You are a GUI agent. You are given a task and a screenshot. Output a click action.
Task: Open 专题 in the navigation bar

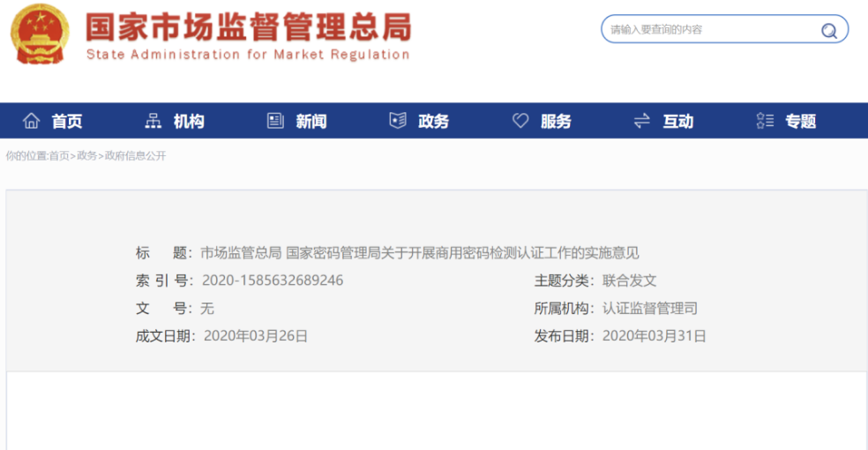click(x=801, y=122)
